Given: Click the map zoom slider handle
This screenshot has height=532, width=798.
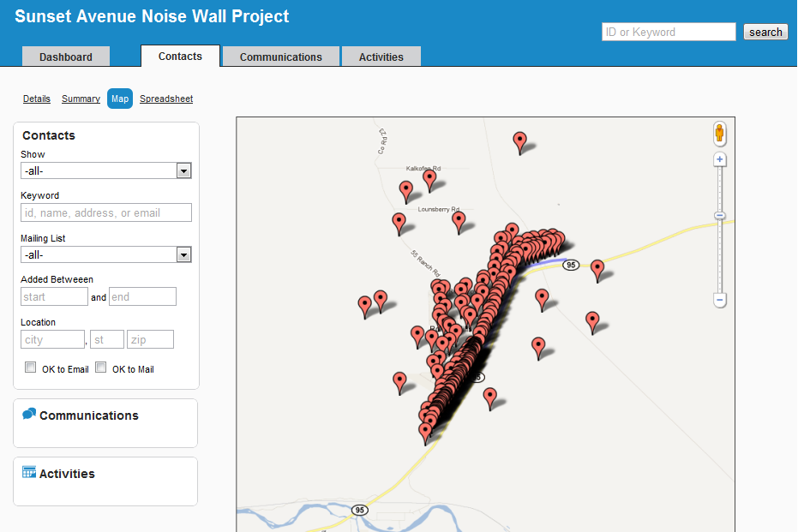Looking at the screenshot, I should 720,216.
